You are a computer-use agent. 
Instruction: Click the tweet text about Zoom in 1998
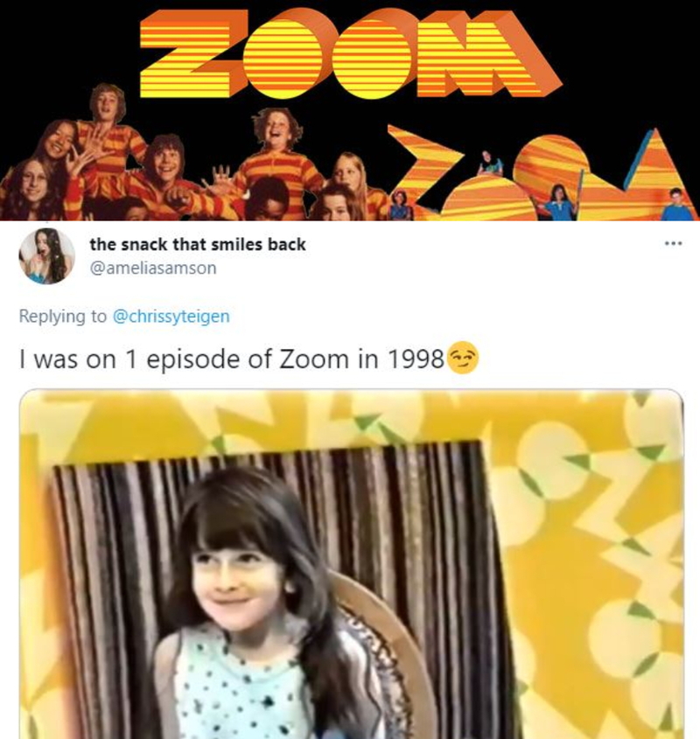pos(231,359)
